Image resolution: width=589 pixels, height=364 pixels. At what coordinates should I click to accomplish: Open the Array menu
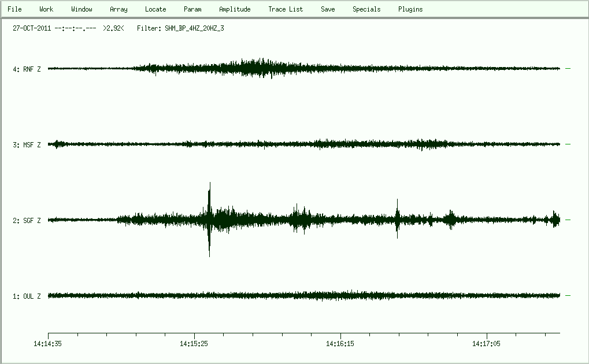118,9
